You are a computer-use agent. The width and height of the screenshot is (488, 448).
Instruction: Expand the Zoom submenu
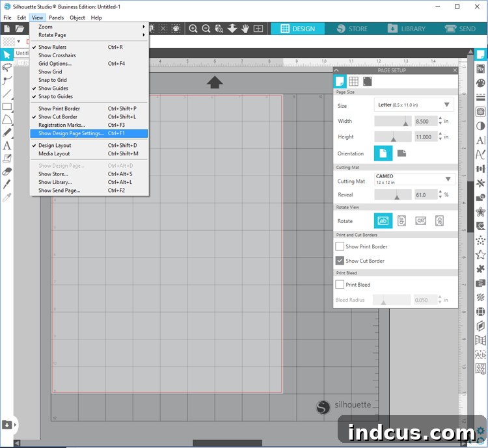click(x=89, y=27)
